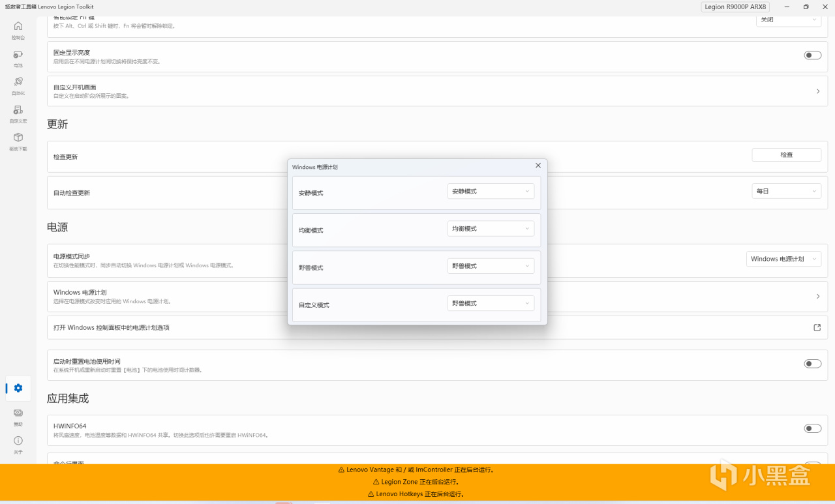Viewport: 835px width, 504px height.
Task: Click the 更新 section heading
Action: pos(57,125)
